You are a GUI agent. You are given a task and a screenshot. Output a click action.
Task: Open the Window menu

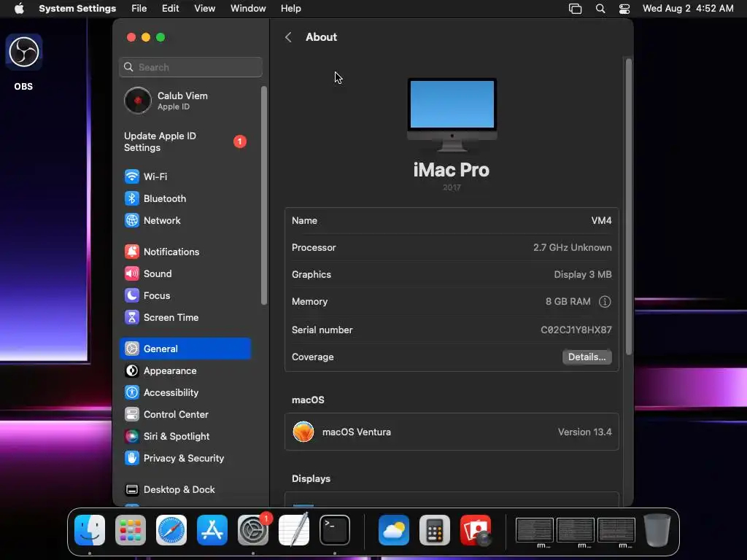click(248, 9)
